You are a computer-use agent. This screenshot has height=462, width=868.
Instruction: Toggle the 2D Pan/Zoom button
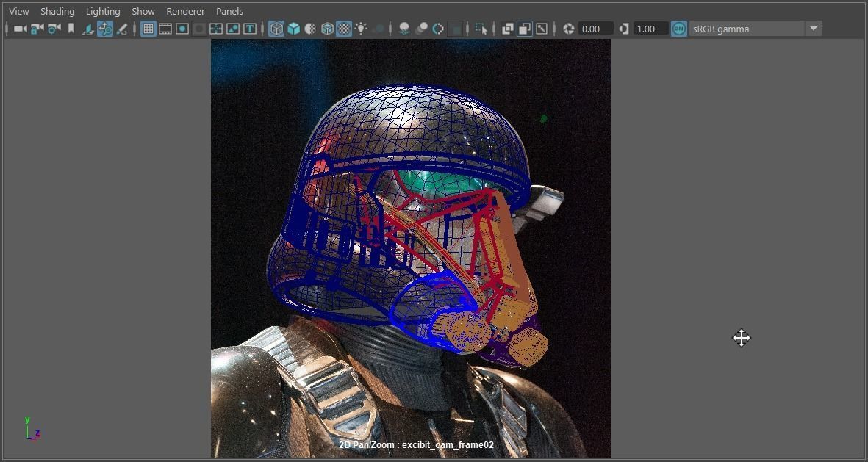(104, 29)
